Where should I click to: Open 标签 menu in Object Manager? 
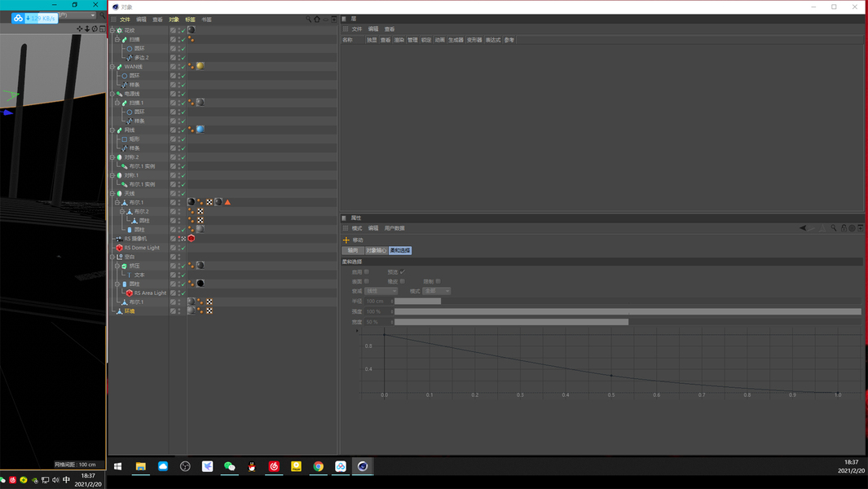(x=190, y=20)
